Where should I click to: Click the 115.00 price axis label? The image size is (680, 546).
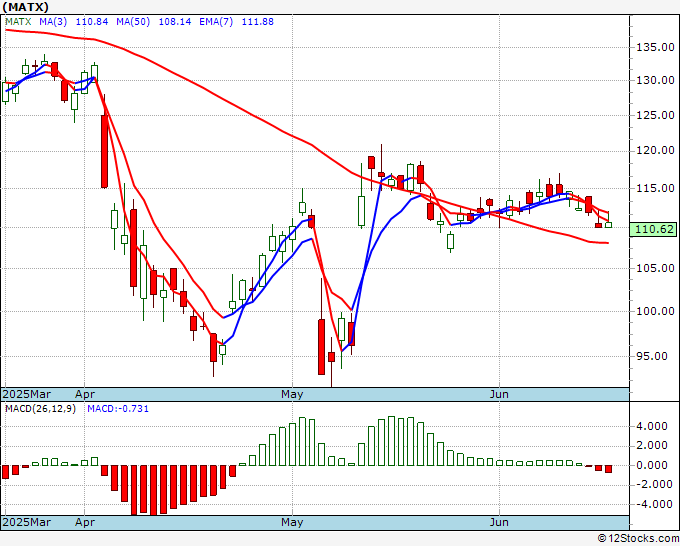click(655, 188)
